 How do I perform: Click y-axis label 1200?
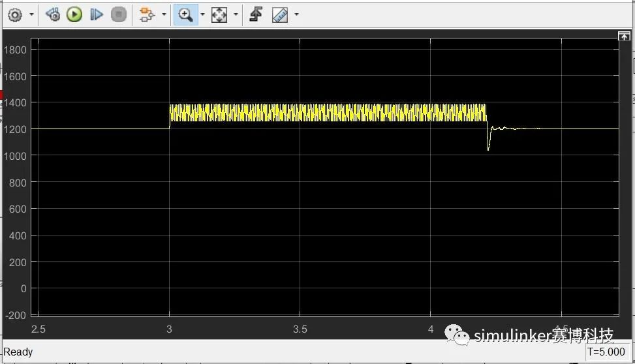(15, 130)
